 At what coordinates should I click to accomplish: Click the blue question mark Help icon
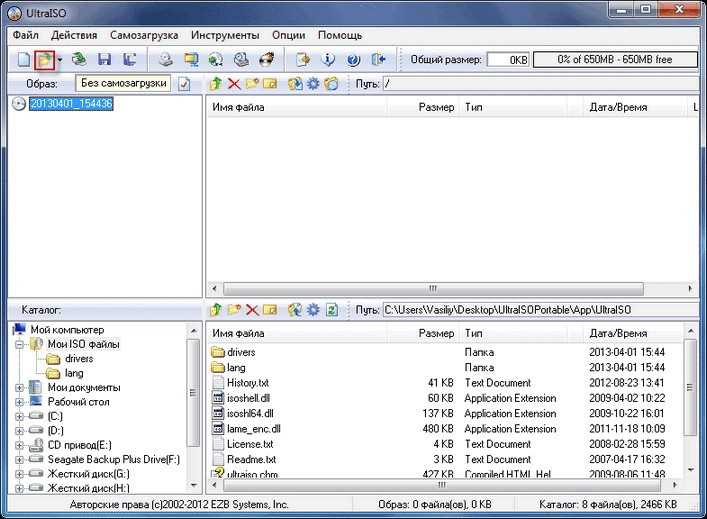[353, 59]
